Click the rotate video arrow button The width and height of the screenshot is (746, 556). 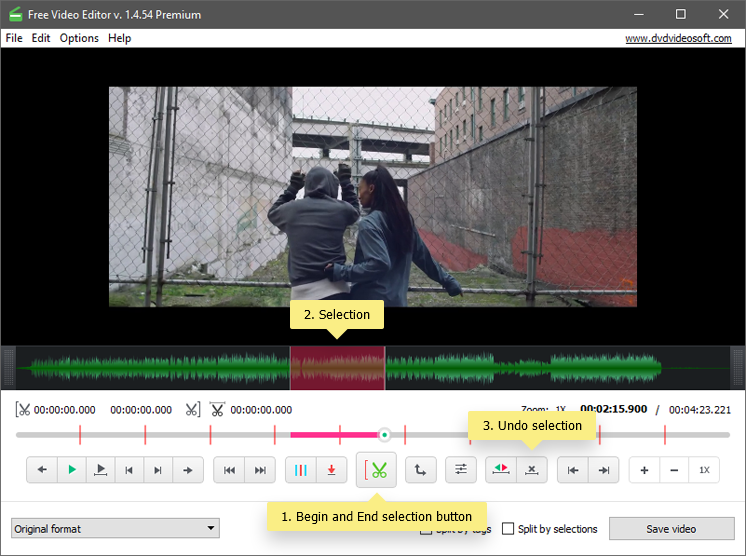[x=421, y=470]
